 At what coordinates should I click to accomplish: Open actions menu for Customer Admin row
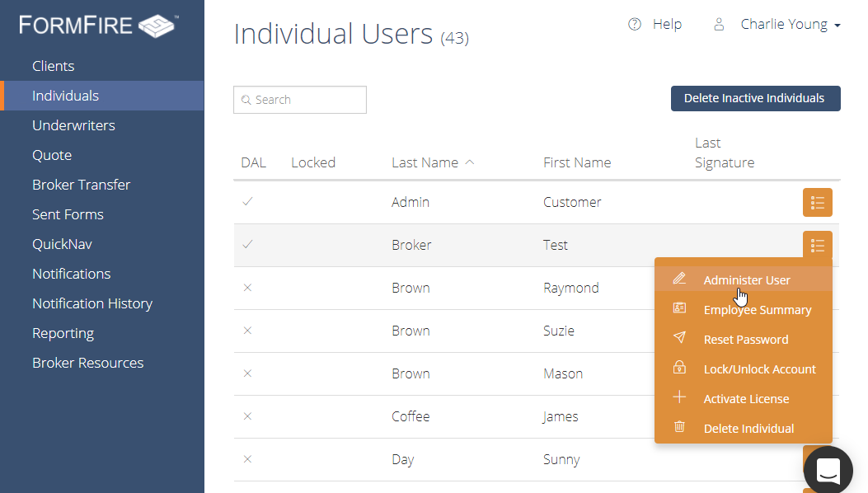818,203
